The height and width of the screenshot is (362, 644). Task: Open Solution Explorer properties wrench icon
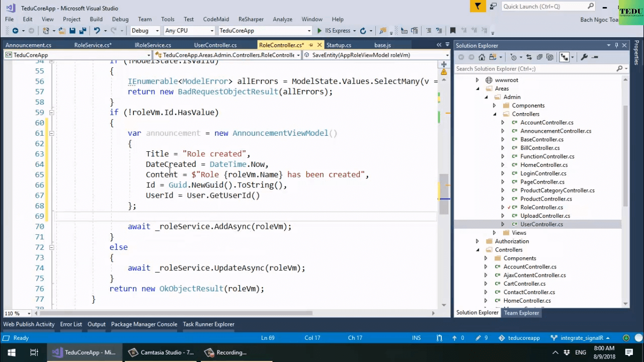584,57
